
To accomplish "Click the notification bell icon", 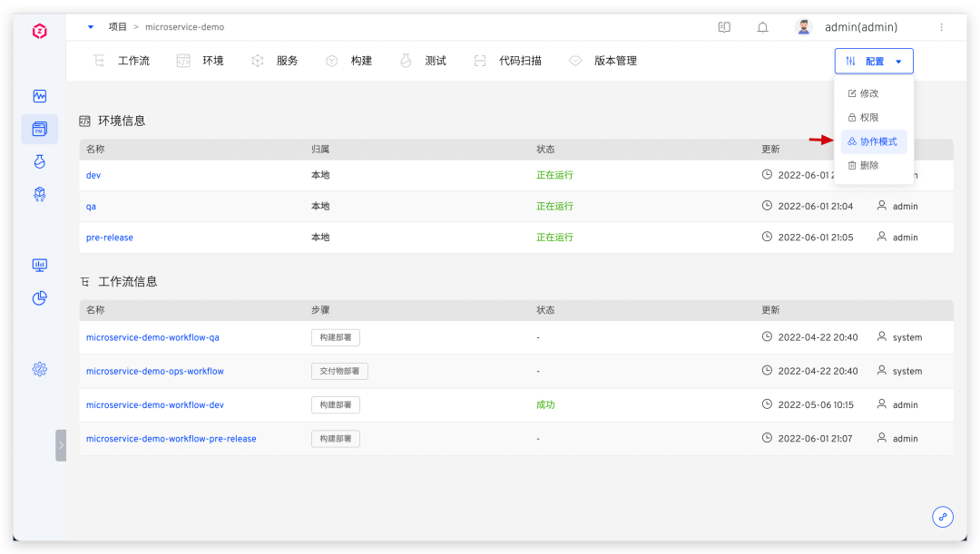I will pos(762,27).
